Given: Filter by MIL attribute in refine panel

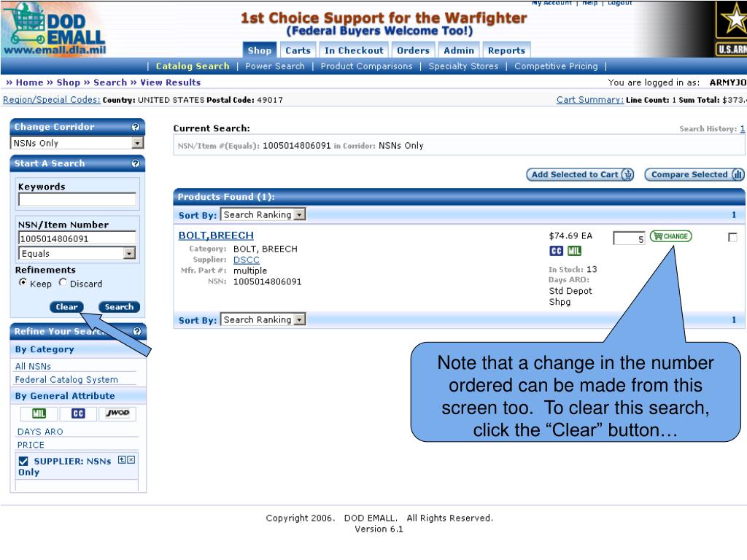Looking at the screenshot, I should pos(39,413).
